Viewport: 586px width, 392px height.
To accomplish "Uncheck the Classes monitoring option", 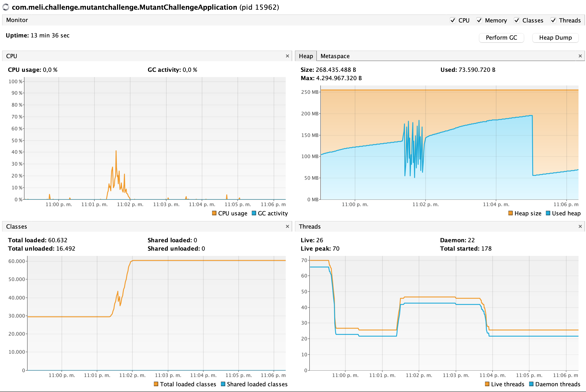I will [x=517, y=20].
